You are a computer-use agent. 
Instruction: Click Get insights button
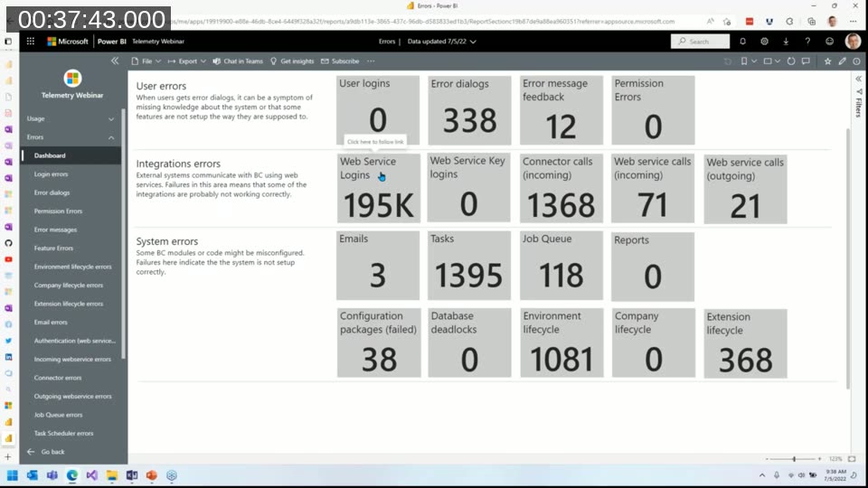(292, 61)
